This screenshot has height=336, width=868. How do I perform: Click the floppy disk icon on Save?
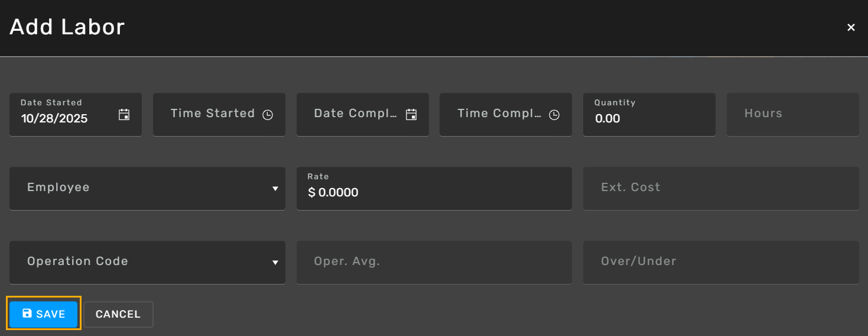tap(27, 314)
